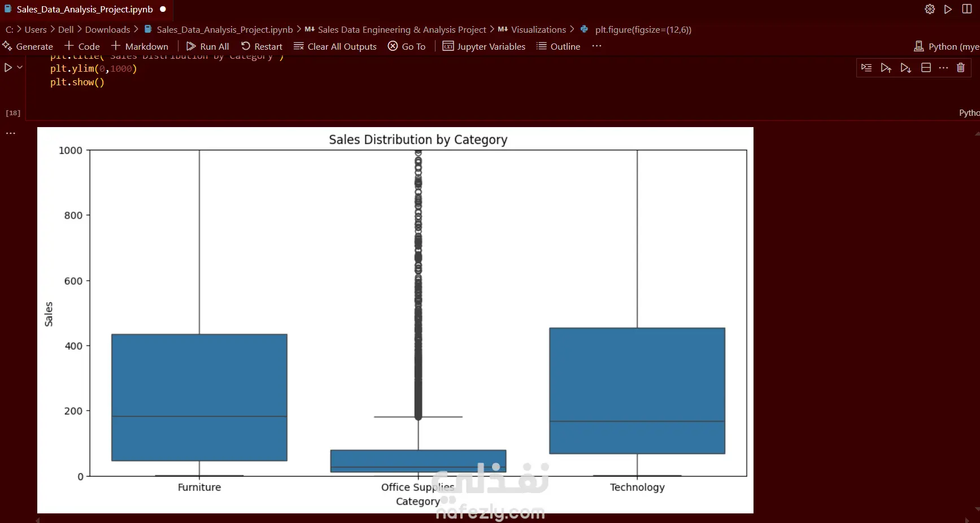The image size is (980, 523).
Task: Click the Furniture box in the chart
Action: point(199,398)
